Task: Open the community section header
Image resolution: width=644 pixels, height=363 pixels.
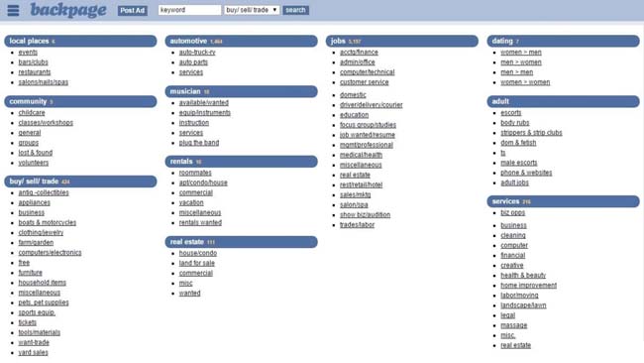Action: (x=80, y=101)
